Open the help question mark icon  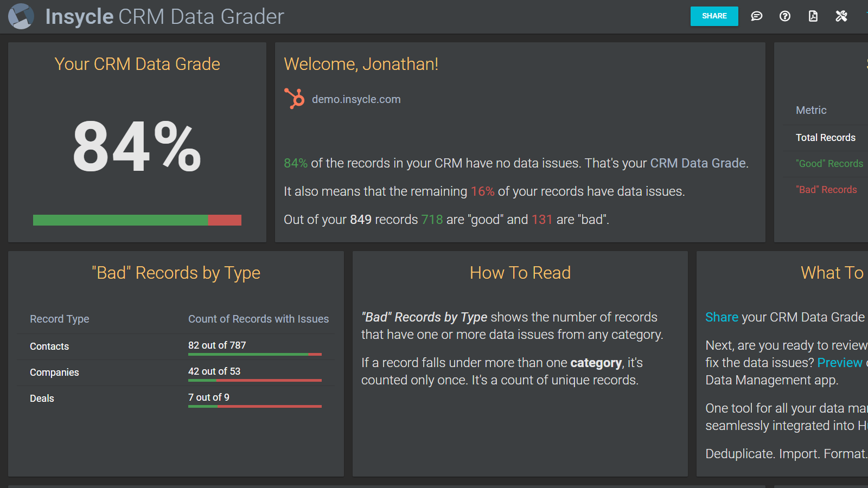(x=784, y=16)
